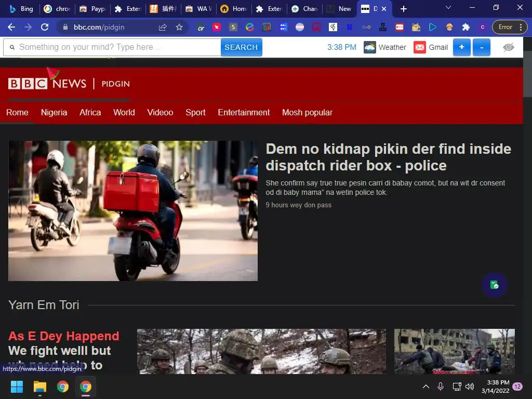Open the Entertainment section
532x399 pixels.
tap(244, 112)
